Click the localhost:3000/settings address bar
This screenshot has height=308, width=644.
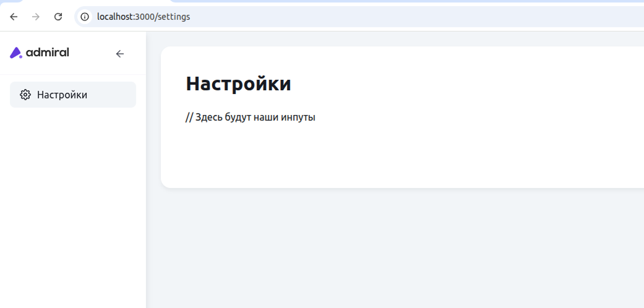pyautogui.click(x=144, y=17)
